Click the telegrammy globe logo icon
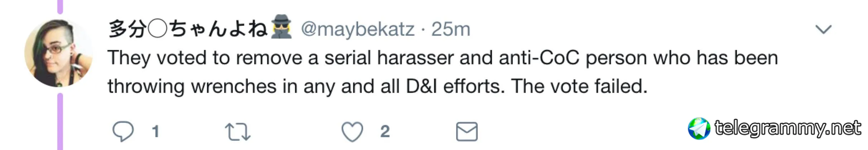This screenshot has width=868, height=150. pyautogui.click(x=699, y=128)
